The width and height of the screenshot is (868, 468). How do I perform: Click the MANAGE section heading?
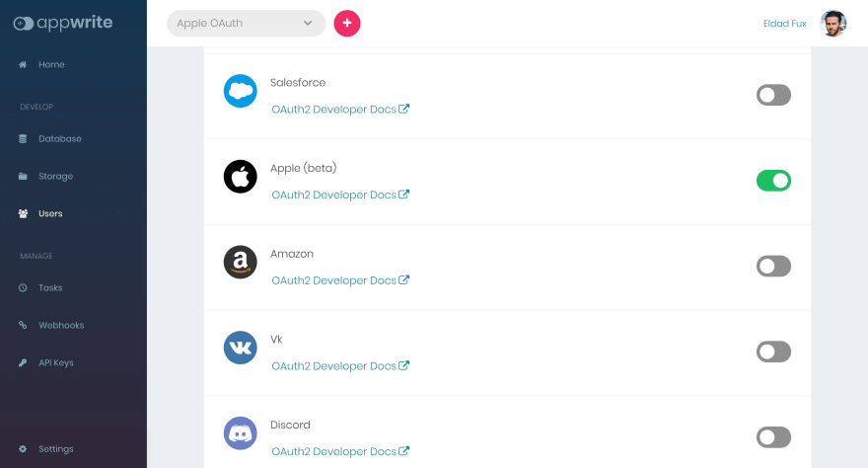(36, 256)
